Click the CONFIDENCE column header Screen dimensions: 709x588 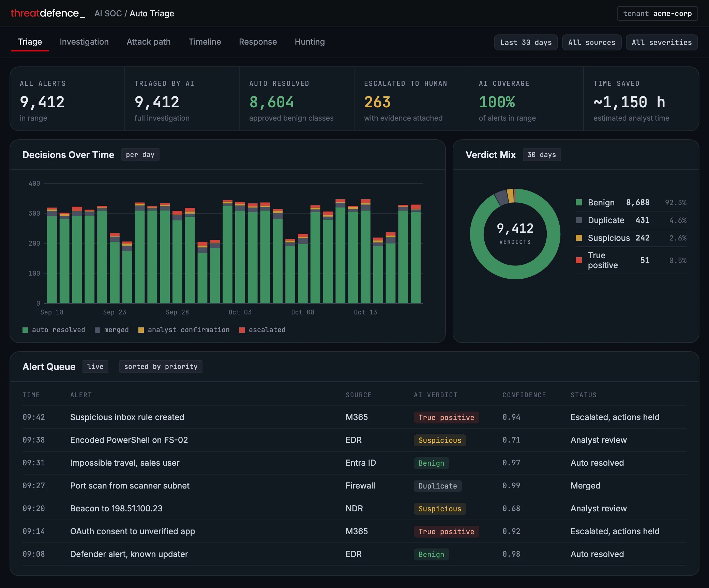[524, 395]
